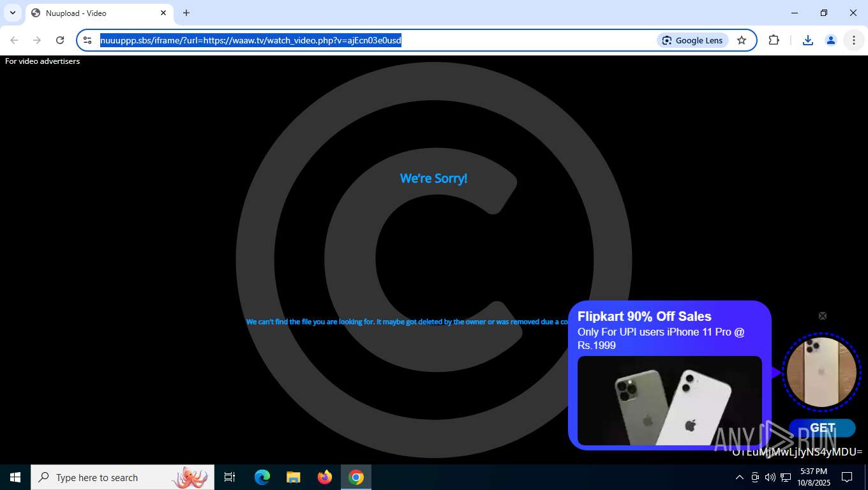Close the Nuupload - Video tab
This screenshot has width=868, height=490.
pos(163,13)
